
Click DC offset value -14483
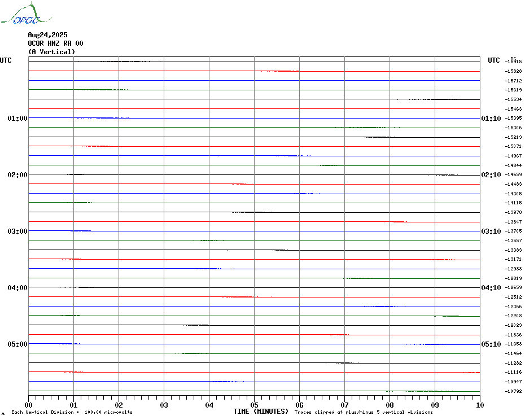[x=513, y=184]
